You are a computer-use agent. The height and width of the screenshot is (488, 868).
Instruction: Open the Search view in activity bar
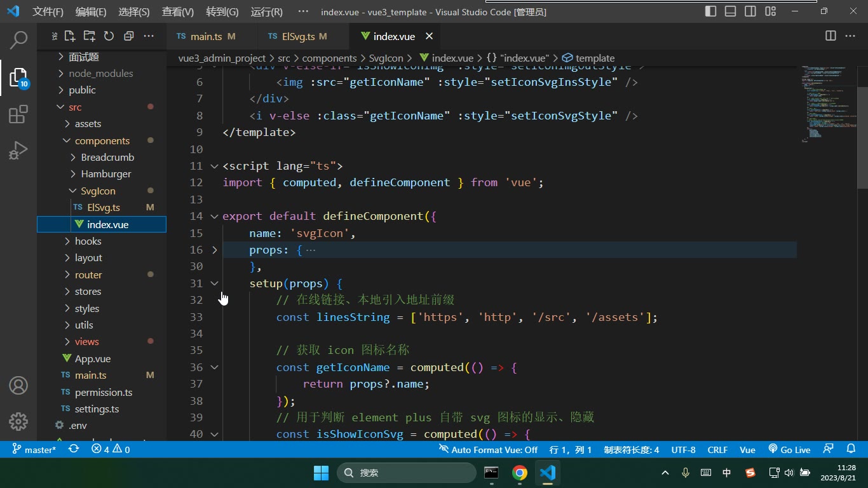[18, 40]
